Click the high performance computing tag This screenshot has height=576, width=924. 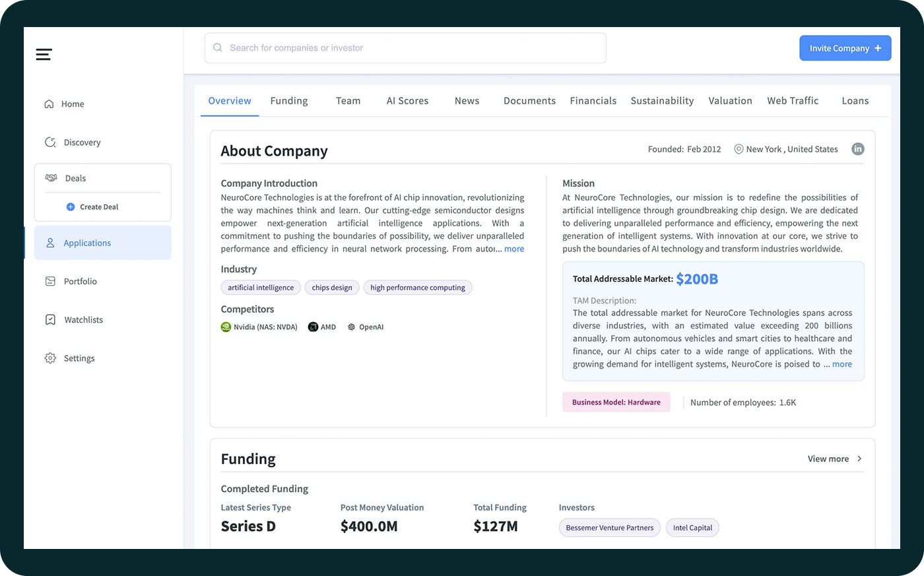(418, 288)
